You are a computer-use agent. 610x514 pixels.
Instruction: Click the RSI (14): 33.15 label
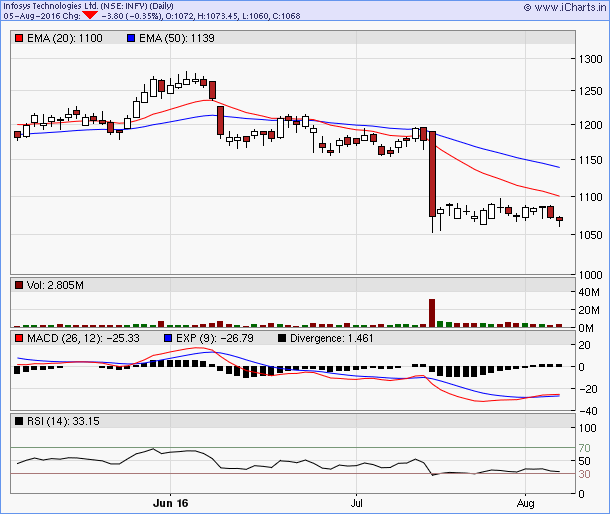[63, 421]
